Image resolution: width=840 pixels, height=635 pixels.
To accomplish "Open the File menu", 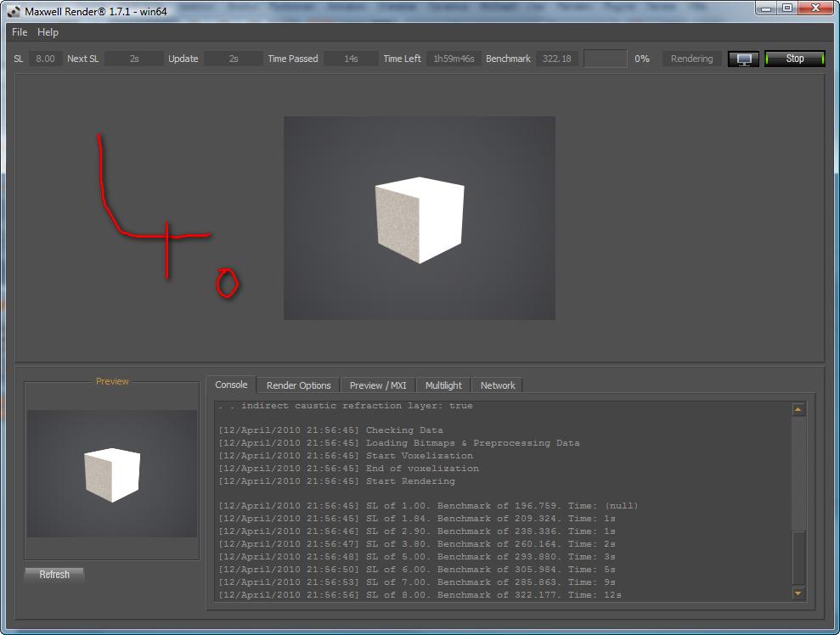I will click(20, 32).
